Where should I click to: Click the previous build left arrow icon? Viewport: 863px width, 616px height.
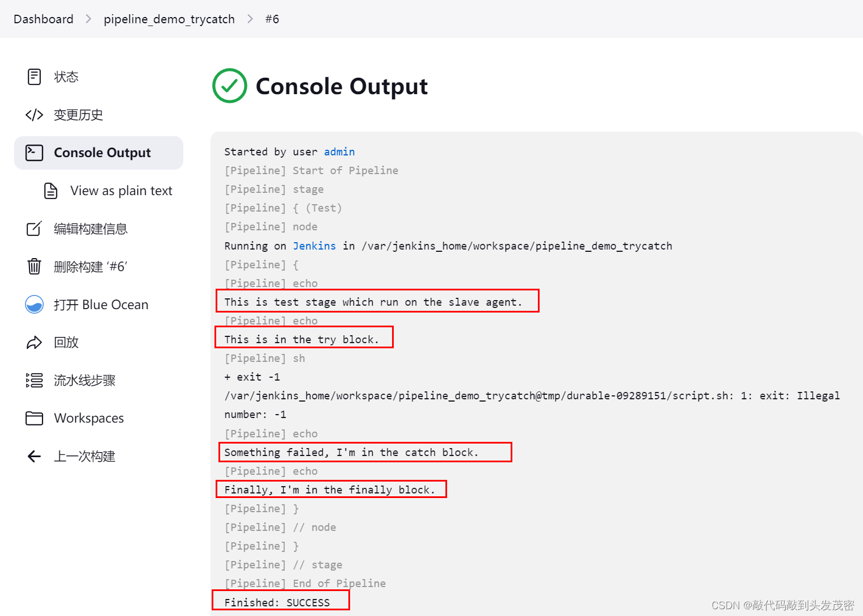[x=34, y=456]
